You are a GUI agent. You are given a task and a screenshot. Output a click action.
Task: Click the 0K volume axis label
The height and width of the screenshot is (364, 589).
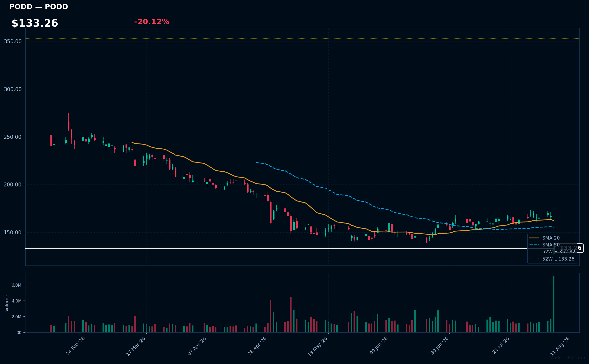click(x=19, y=333)
